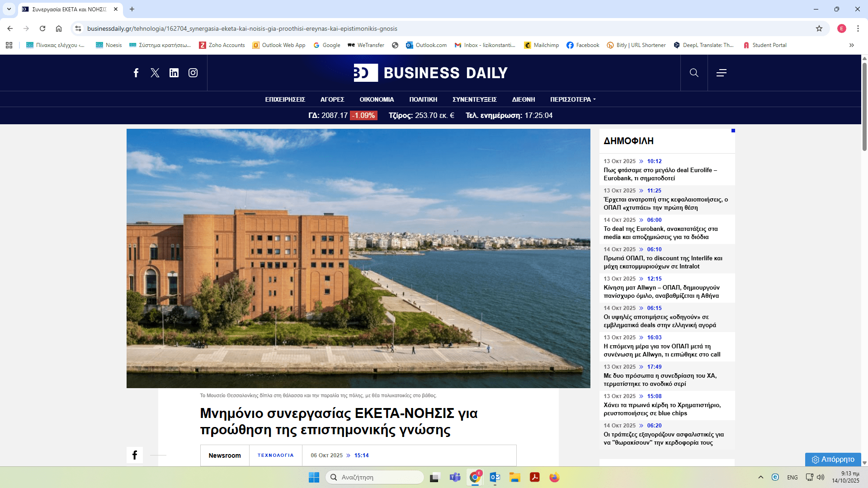This screenshot has height=488, width=868.
Task: Go to ΕΠΙΧΕΙΡΗΣΕΙΣ menu section
Action: 285,99
